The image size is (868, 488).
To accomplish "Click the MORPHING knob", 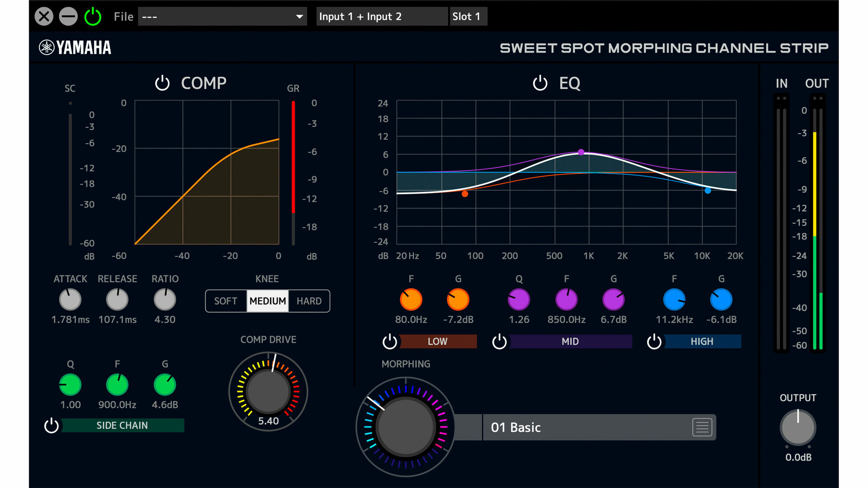I will [x=406, y=427].
